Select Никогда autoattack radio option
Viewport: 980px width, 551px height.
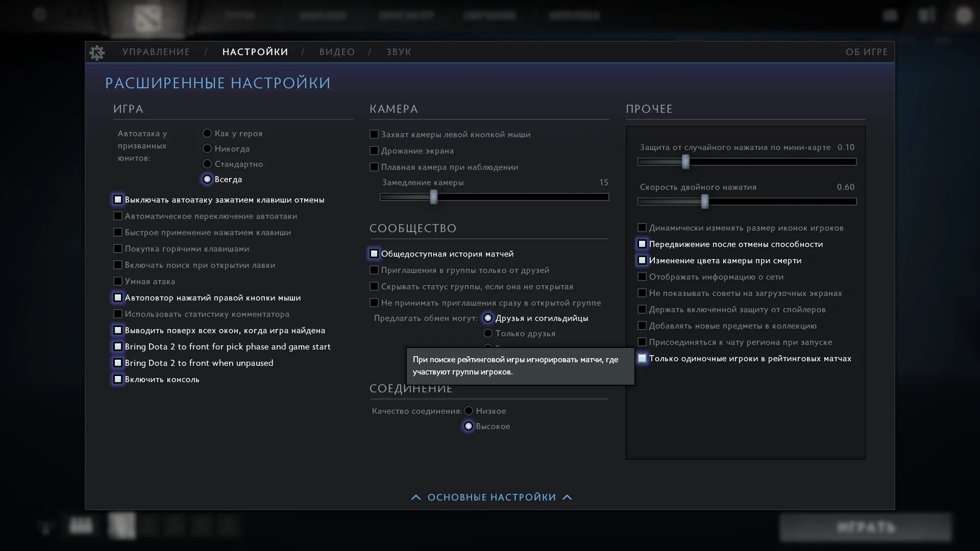tap(207, 148)
